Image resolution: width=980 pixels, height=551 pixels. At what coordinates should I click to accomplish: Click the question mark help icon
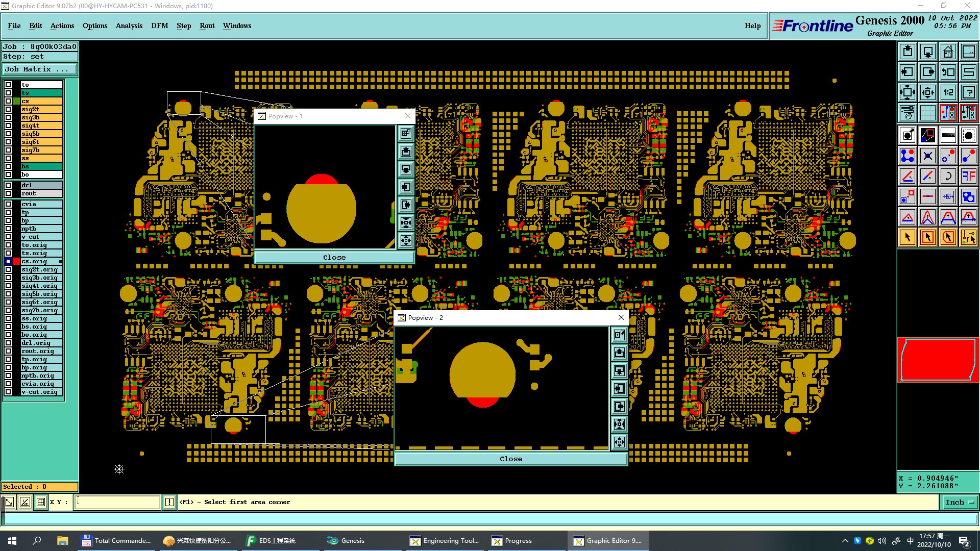pos(968,92)
